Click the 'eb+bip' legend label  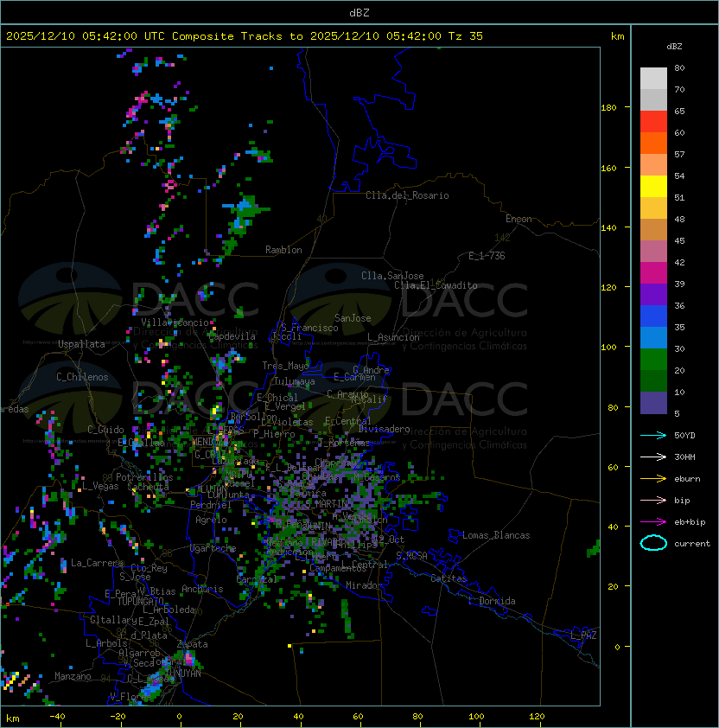coord(690,522)
